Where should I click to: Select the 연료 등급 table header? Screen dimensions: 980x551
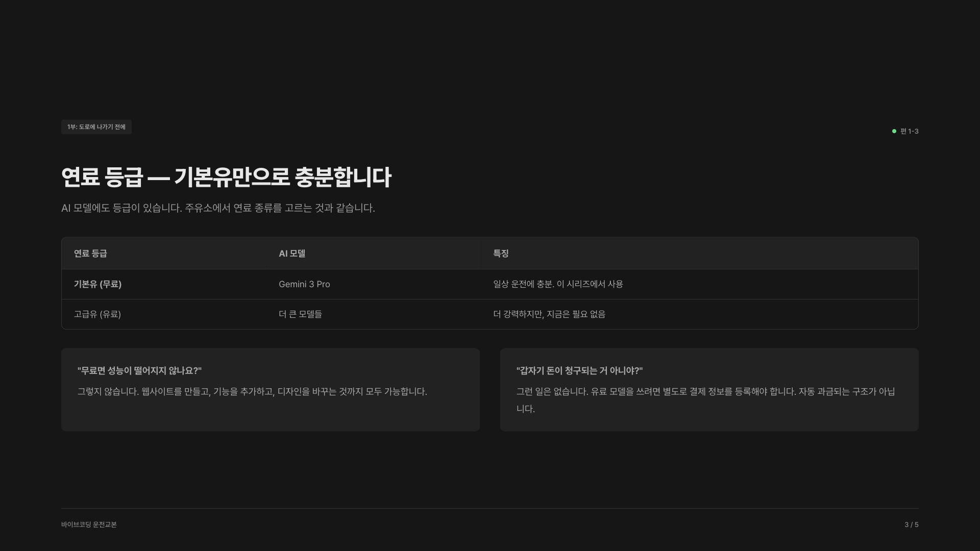pyautogui.click(x=90, y=253)
